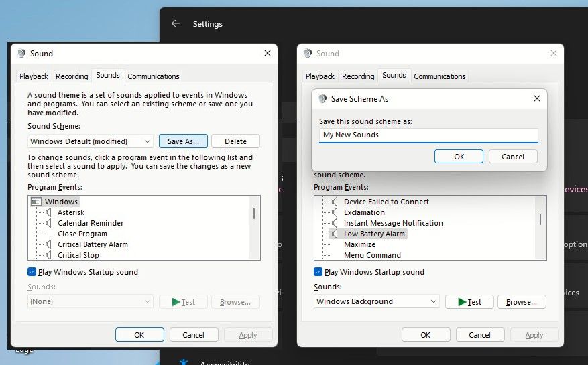Click the speaker icon beside Critical Battery Alarm
The image size is (588, 365).
(x=48, y=244)
